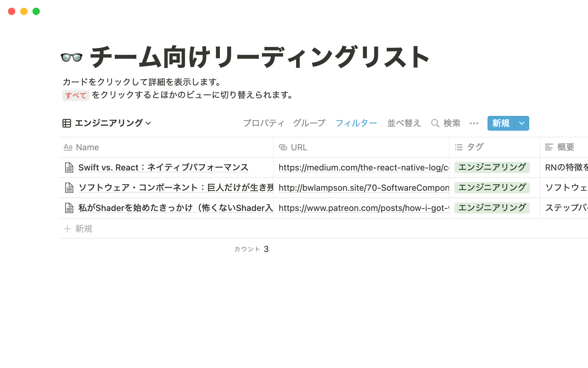The width and height of the screenshot is (588, 368).
Task: Click page icon of ソフトウェア・コンポーネント row
Action: (x=69, y=188)
